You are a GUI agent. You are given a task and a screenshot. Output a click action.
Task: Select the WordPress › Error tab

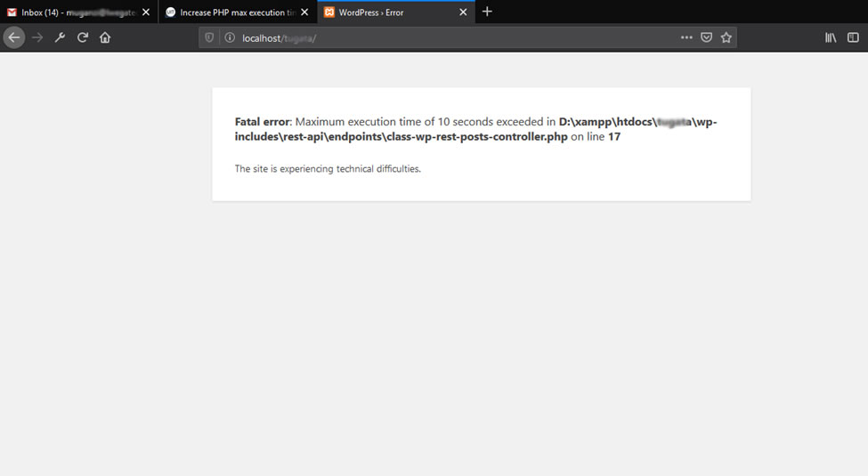[x=387, y=12]
